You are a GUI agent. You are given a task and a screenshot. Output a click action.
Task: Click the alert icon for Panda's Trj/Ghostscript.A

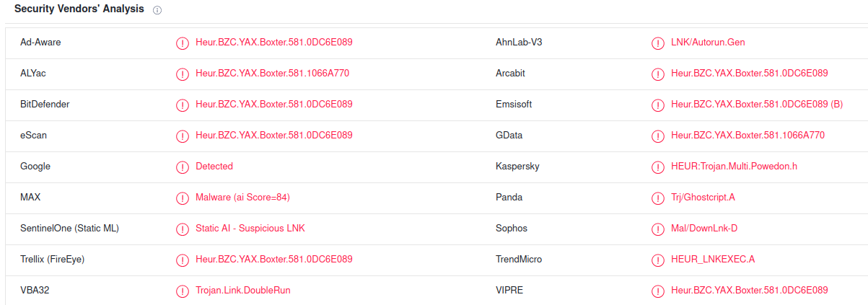[657, 198]
